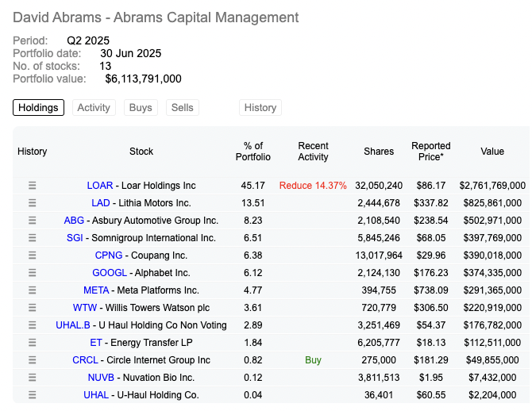
Task: Open history icon for Energy Transfer LP
Action: pos(33,343)
